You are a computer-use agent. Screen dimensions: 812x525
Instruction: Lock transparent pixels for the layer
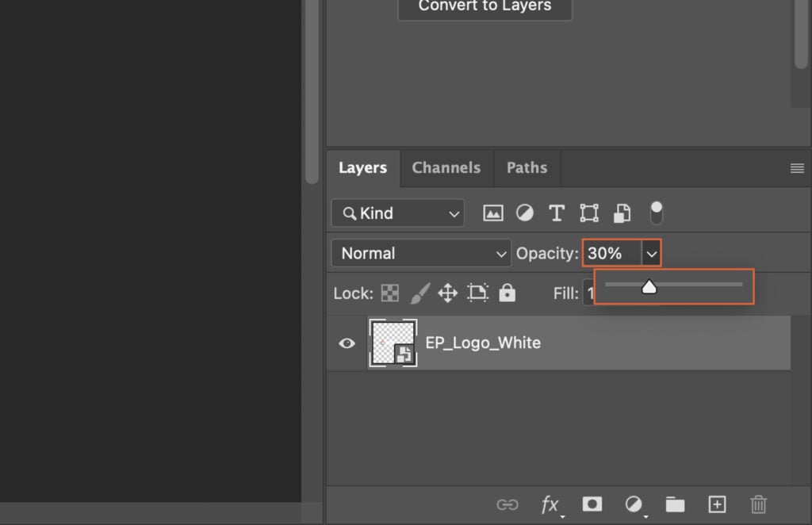(x=390, y=293)
